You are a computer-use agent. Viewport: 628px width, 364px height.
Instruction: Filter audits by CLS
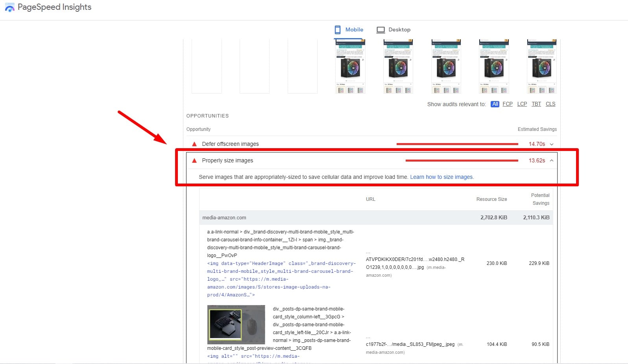pyautogui.click(x=550, y=104)
